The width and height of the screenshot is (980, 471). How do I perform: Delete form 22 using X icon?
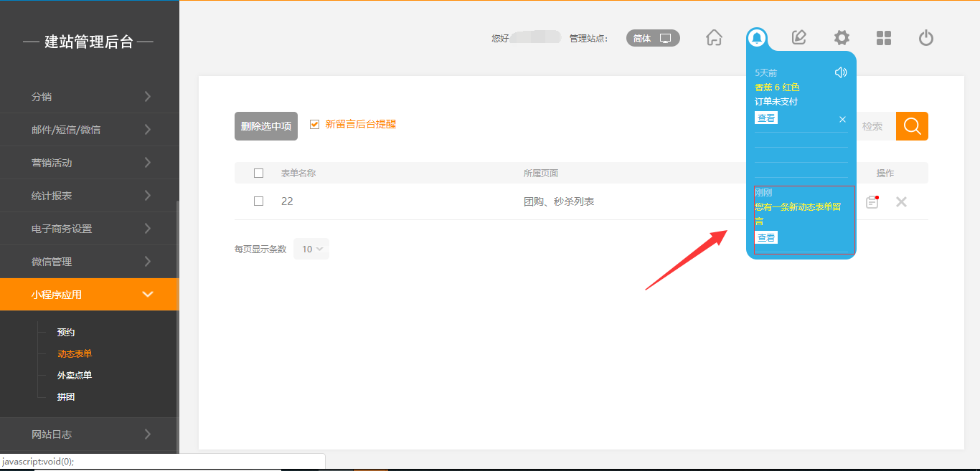click(x=901, y=202)
